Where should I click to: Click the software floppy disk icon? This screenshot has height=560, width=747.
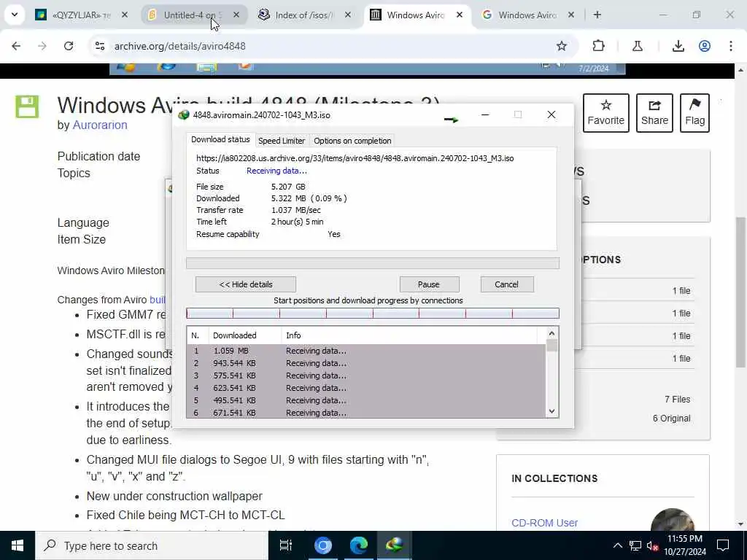coord(27,106)
